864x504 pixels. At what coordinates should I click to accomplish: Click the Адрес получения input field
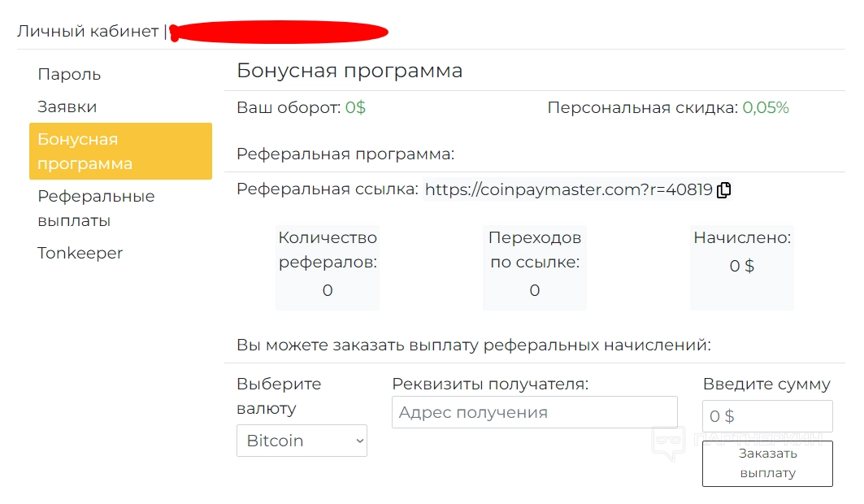(534, 412)
